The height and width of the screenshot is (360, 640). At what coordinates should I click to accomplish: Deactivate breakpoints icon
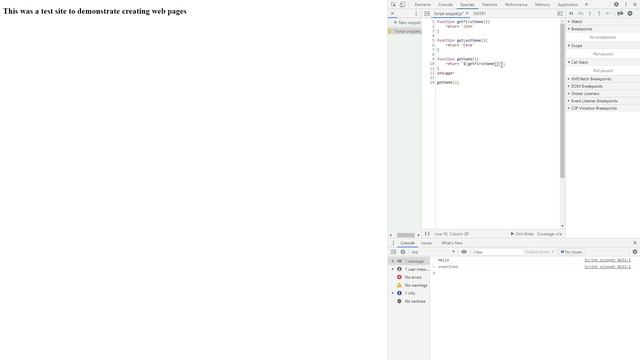pyautogui.click(x=620, y=13)
